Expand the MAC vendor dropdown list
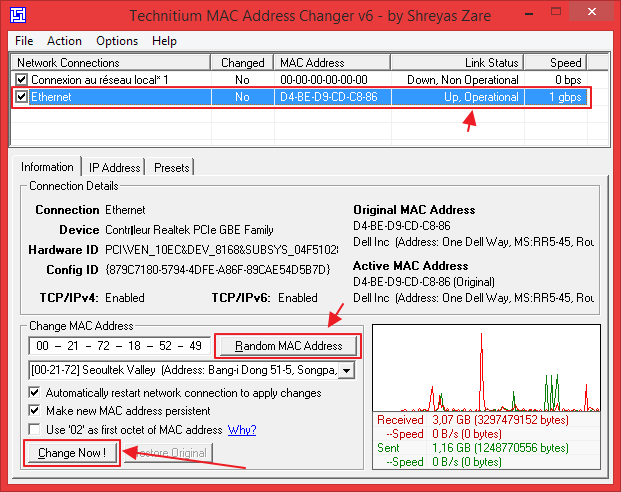This screenshot has height=492, width=621. click(x=347, y=371)
